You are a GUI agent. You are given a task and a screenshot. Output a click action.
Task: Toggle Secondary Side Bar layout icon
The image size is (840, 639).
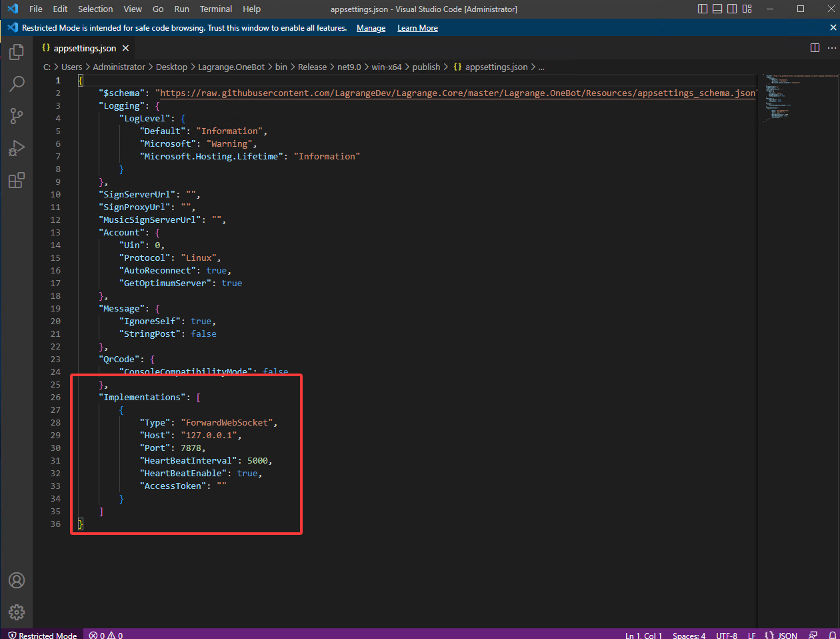pyautogui.click(x=732, y=9)
